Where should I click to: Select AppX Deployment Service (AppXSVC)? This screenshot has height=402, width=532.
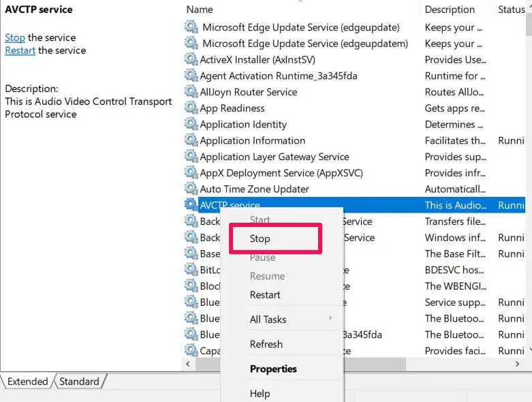tap(281, 172)
